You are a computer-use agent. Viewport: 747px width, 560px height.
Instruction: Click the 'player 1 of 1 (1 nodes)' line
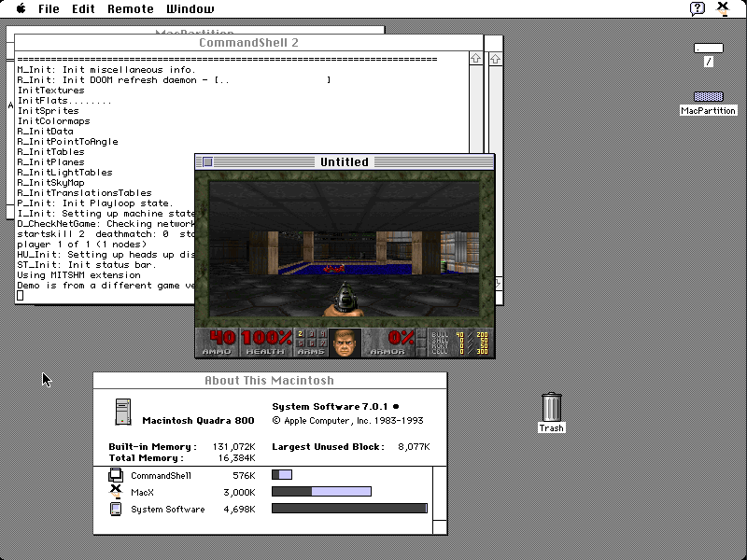point(81,245)
